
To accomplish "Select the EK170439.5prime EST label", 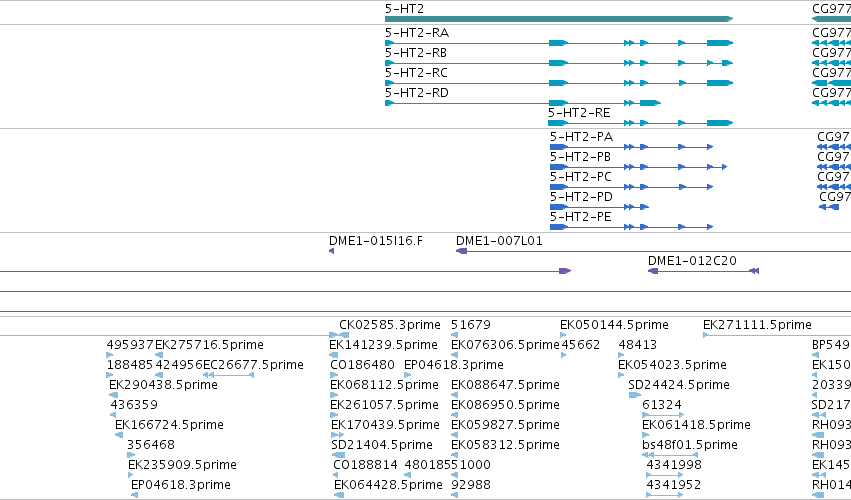I will coord(385,425).
